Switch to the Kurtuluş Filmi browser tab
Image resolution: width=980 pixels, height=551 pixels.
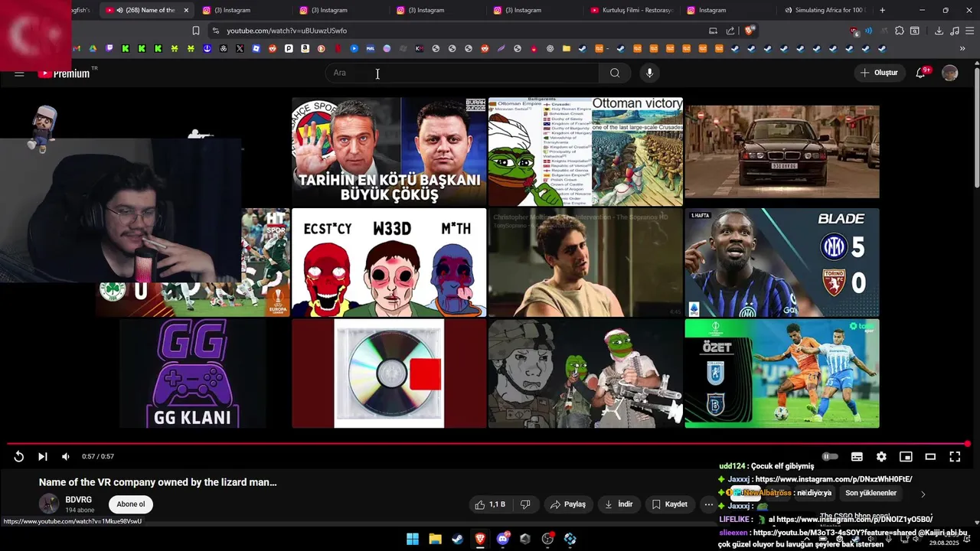point(631,10)
